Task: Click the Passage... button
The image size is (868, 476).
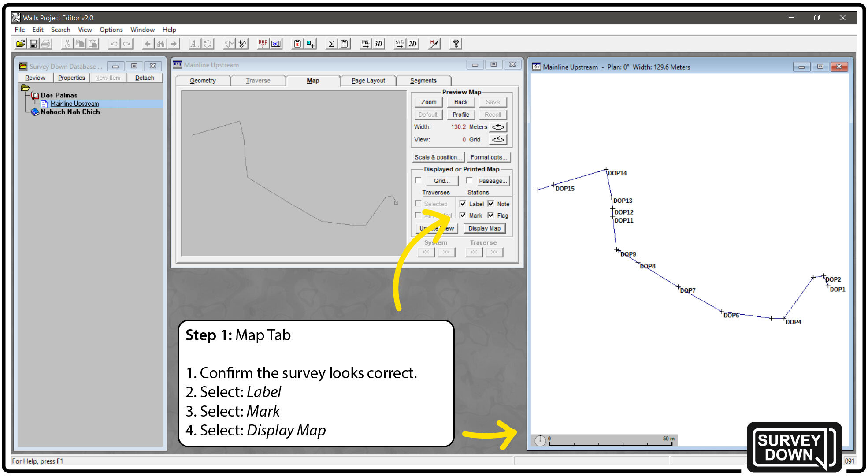Action: tap(493, 181)
